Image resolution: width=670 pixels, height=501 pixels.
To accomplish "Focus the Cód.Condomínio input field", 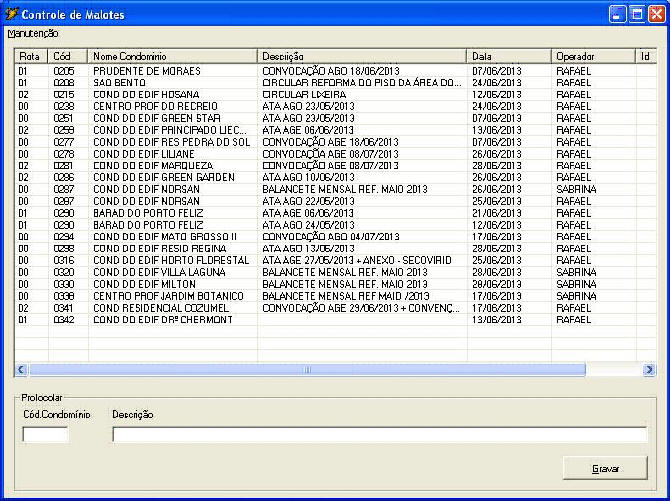I will [x=46, y=434].
